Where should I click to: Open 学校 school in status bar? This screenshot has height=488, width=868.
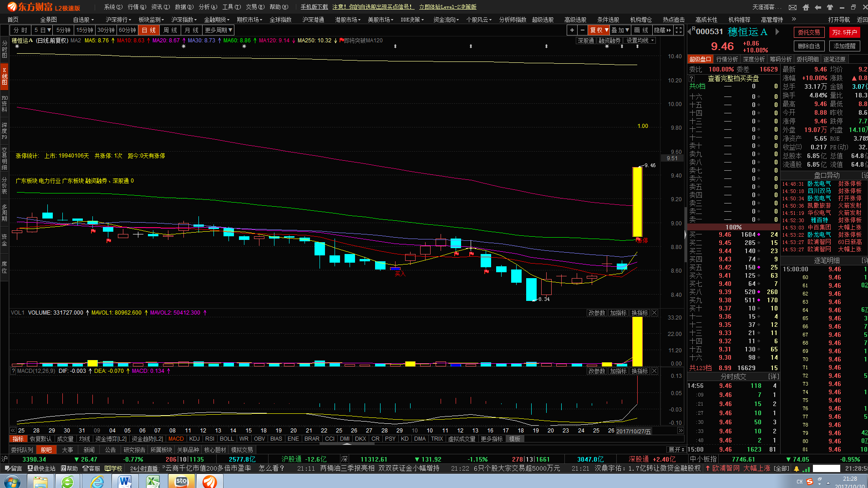pos(113,468)
